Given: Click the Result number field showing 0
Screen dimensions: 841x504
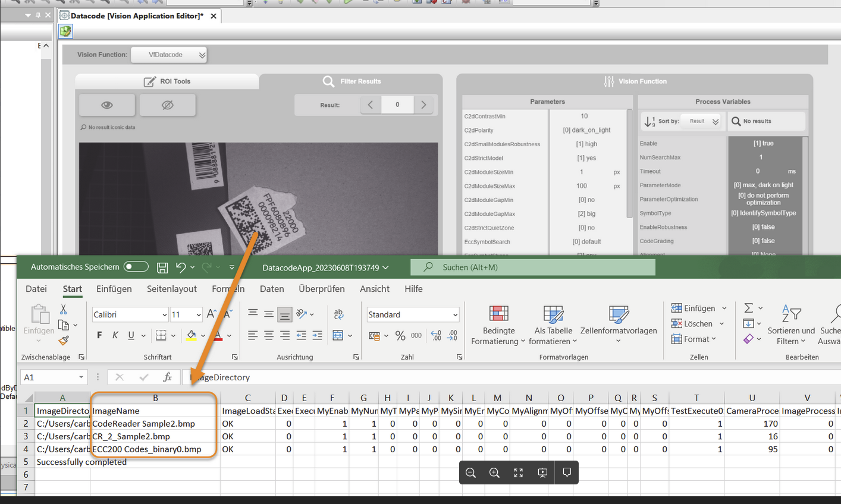Looking at the screenshot, I should (397, 105).
